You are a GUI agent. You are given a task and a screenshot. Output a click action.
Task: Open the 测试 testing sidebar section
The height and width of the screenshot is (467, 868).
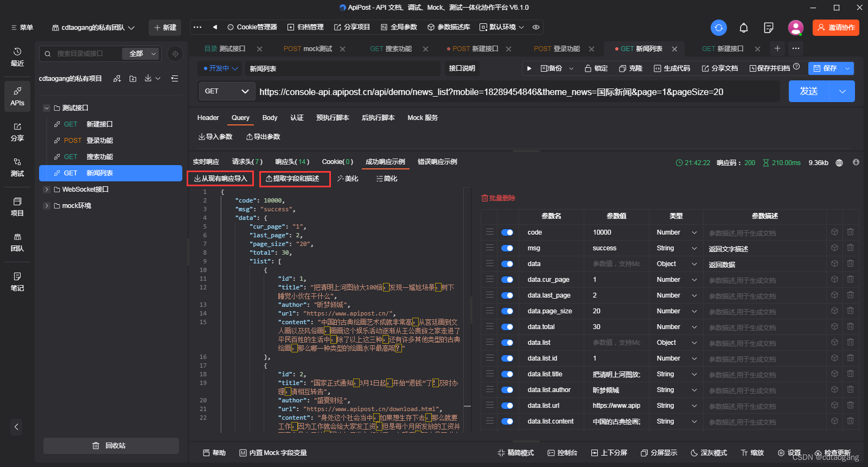[x=17, y=168]
